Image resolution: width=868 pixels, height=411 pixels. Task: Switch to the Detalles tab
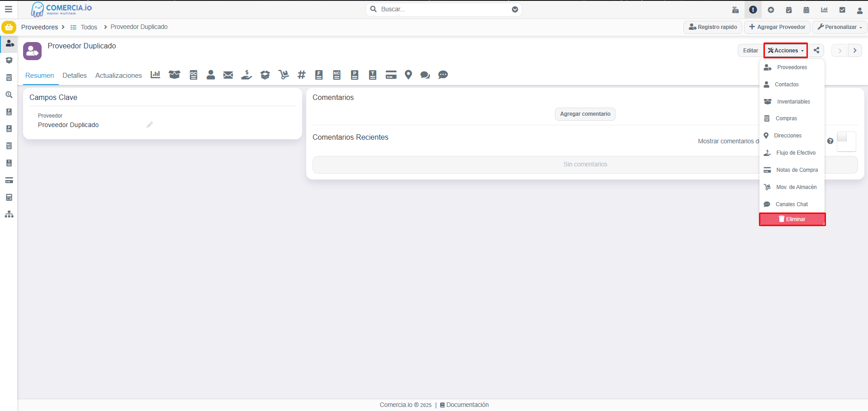75,76
